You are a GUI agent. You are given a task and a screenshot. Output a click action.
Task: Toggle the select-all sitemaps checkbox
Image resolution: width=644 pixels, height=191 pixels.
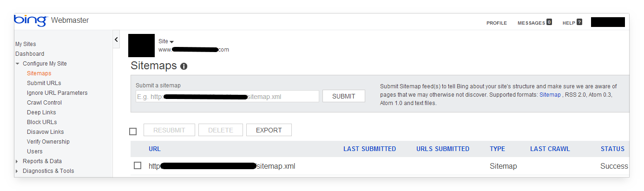pos(133,132)
